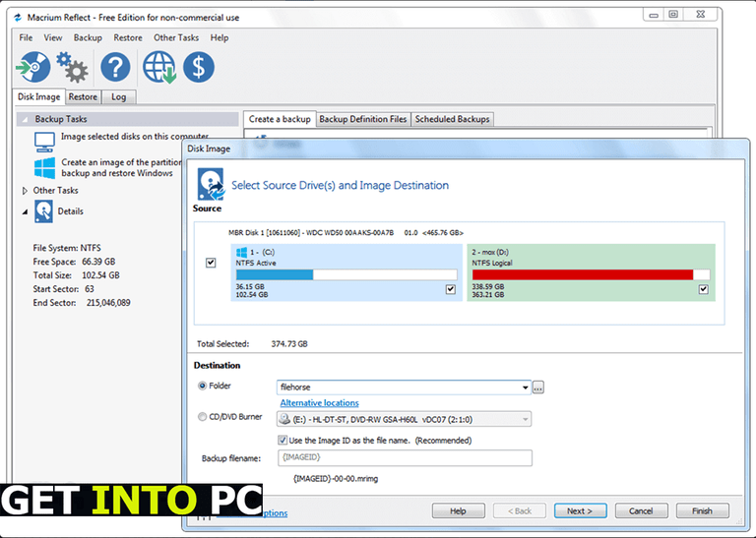Click the 'End Sector: 215,046,089' detail
This screenshot has height=538, width=756.
click(82, 303)
